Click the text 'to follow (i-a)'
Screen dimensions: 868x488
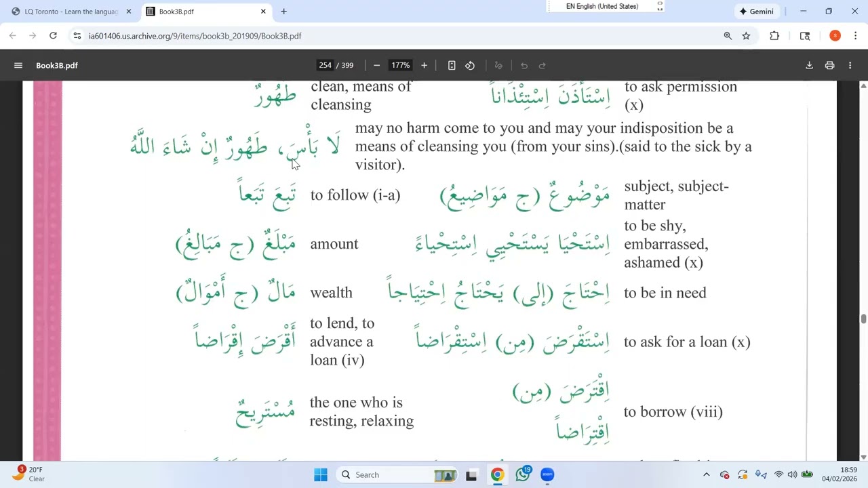pos(355,195)
